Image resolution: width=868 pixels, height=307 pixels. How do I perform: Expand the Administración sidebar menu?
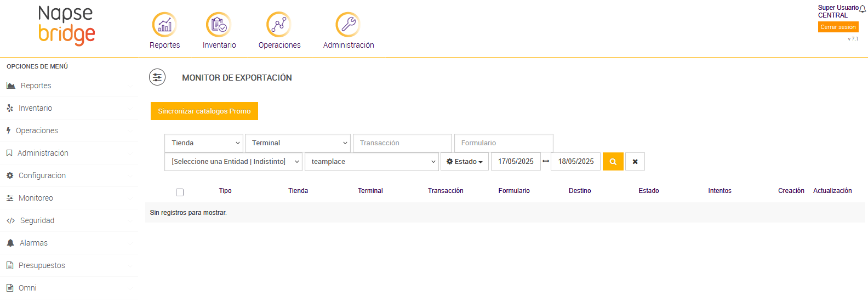69,153
